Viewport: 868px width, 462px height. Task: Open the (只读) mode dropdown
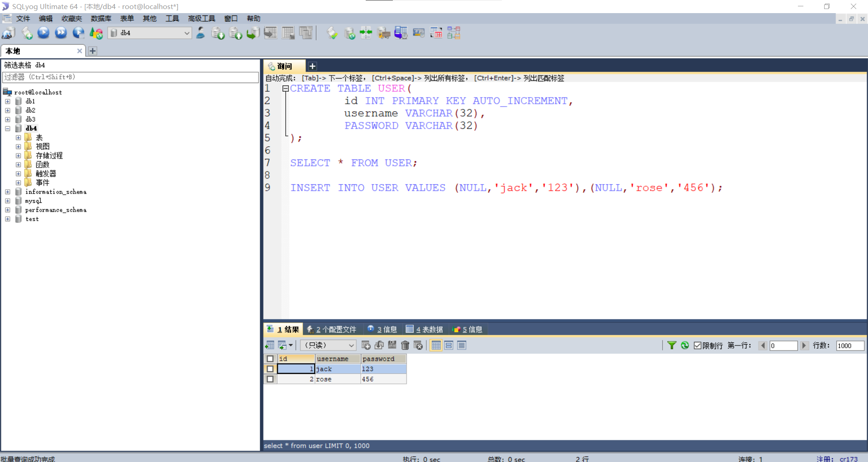(328, 345)
